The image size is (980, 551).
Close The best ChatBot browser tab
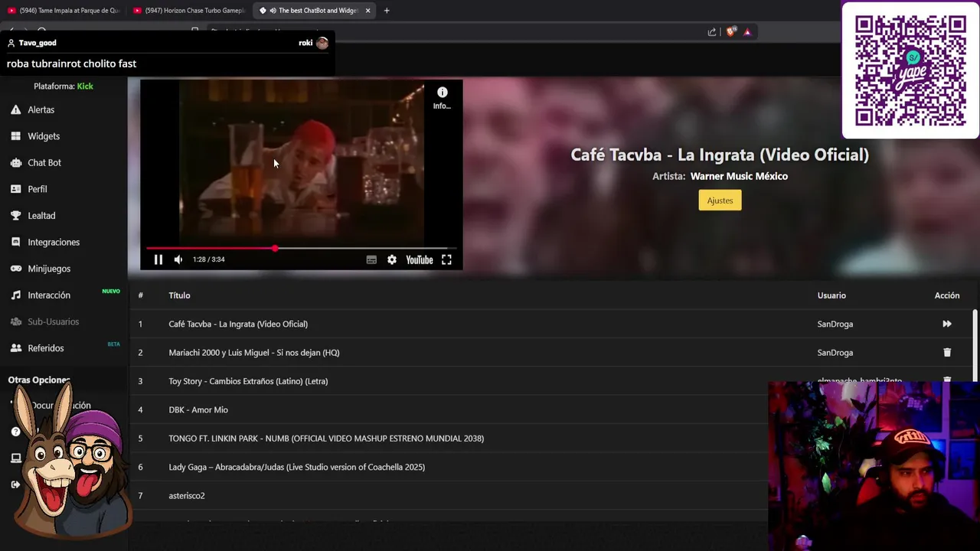(368, 11)
